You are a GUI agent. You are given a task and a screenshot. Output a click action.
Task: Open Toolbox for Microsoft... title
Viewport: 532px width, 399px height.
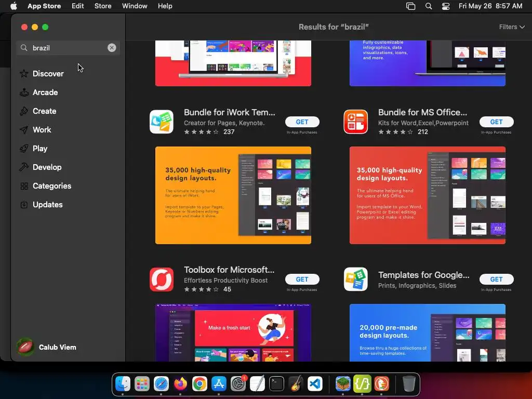[x=229, y=270]
